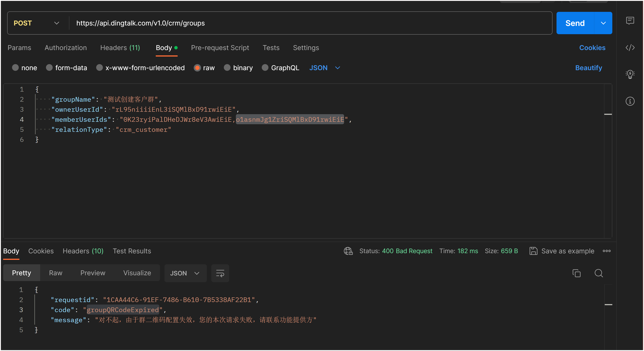The width and height of the screenshot is (644, 351).
Task: Switch response view to Visualize
Action: click(x=137, y=273)
